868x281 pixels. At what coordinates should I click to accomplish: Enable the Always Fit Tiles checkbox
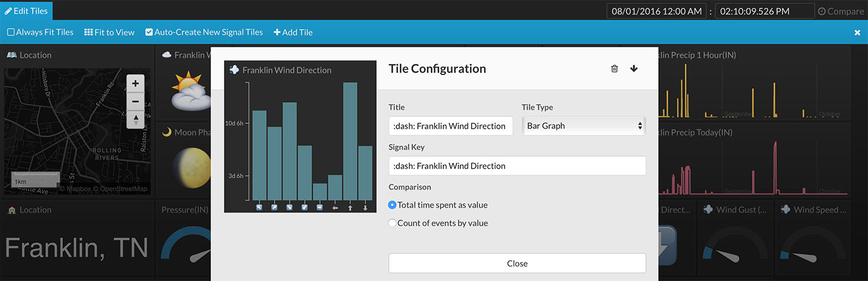click(x=11, y=33)
